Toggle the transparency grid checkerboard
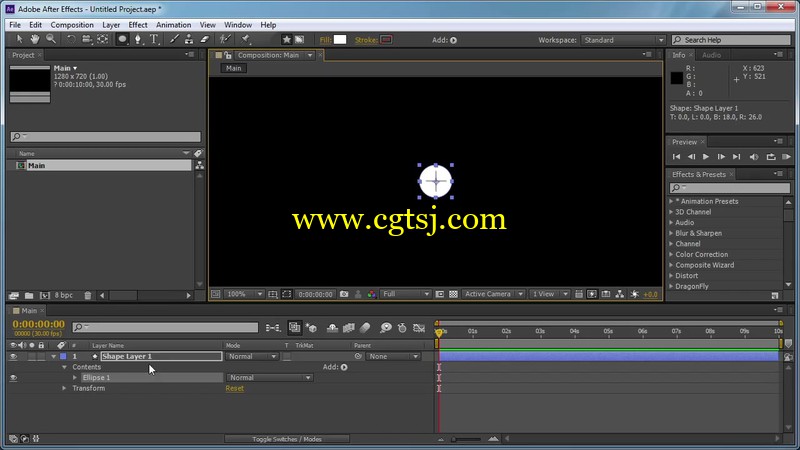The image size is (800, 450). [453, 294]
